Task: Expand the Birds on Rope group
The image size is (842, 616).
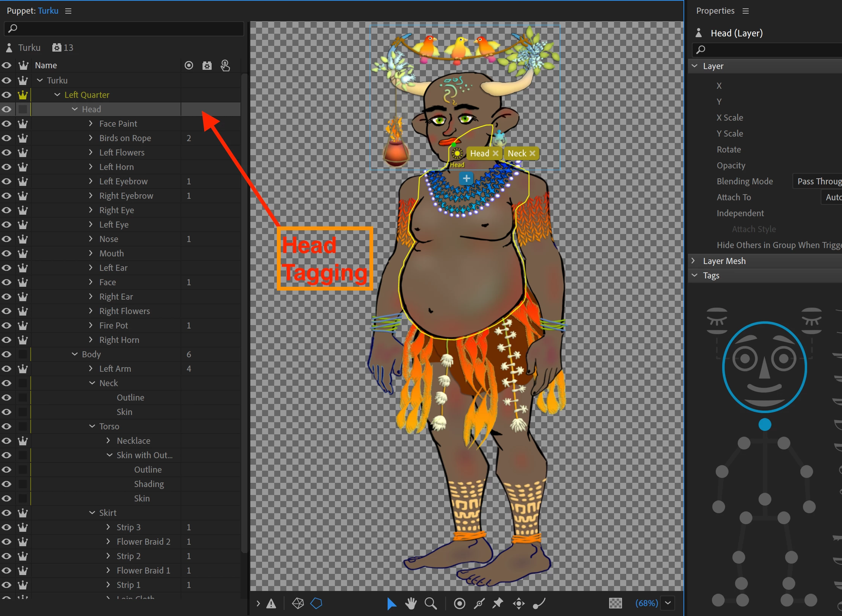Action: (91, 138)
